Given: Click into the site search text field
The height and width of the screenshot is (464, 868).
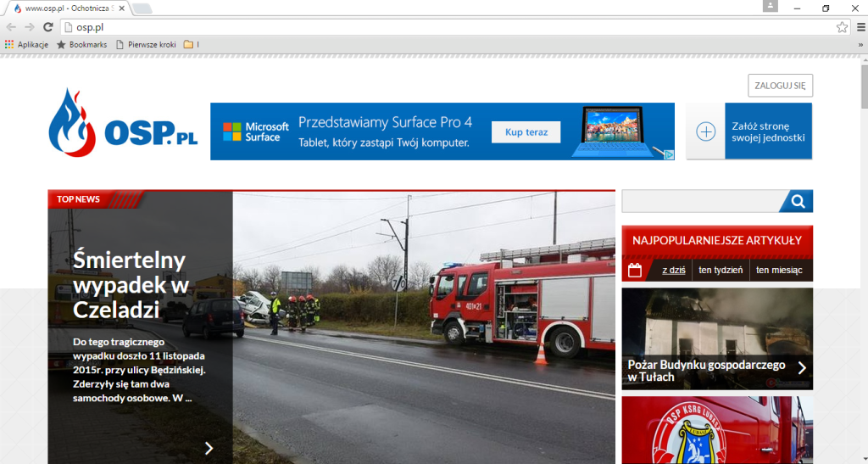Looking at the screenshot, I should point(700,201).
